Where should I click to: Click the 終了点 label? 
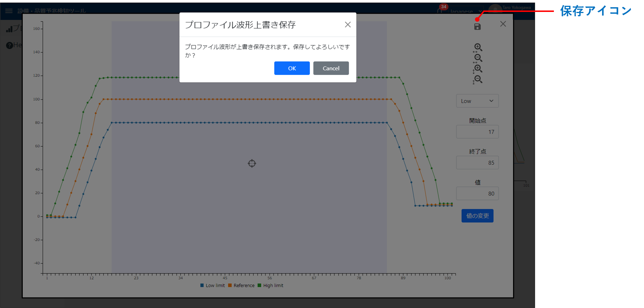click(478, 151)
